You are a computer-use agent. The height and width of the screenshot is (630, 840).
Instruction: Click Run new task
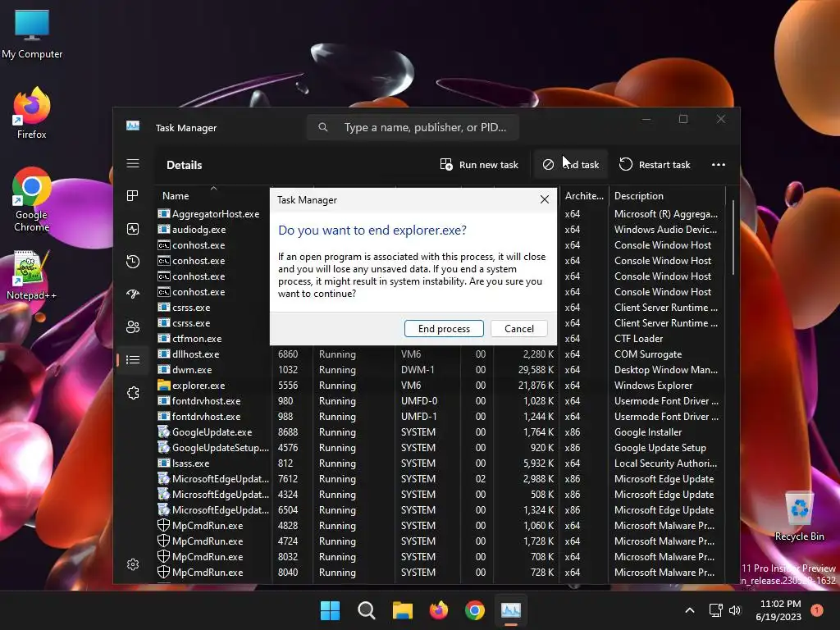point(479,164)
